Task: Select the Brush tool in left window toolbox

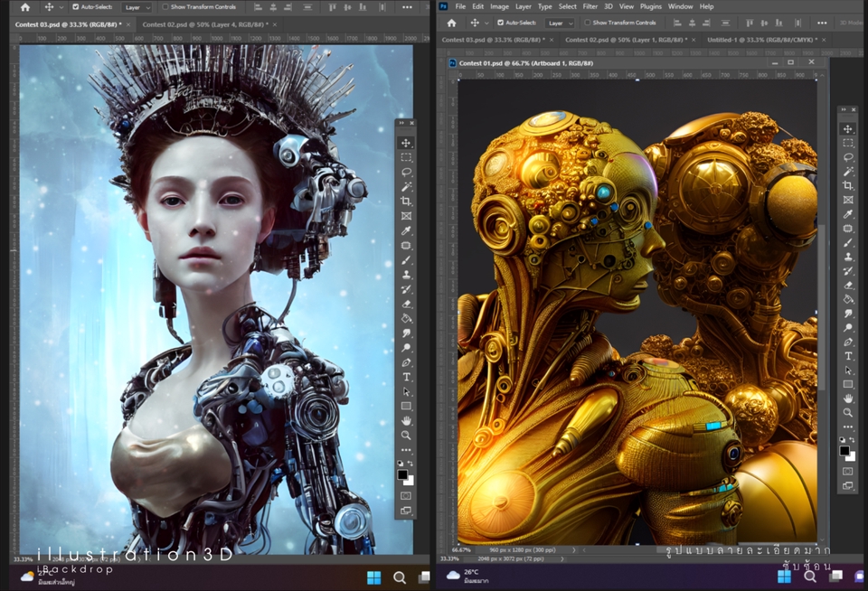Action: pyautogui.click(x=406, y=260)
